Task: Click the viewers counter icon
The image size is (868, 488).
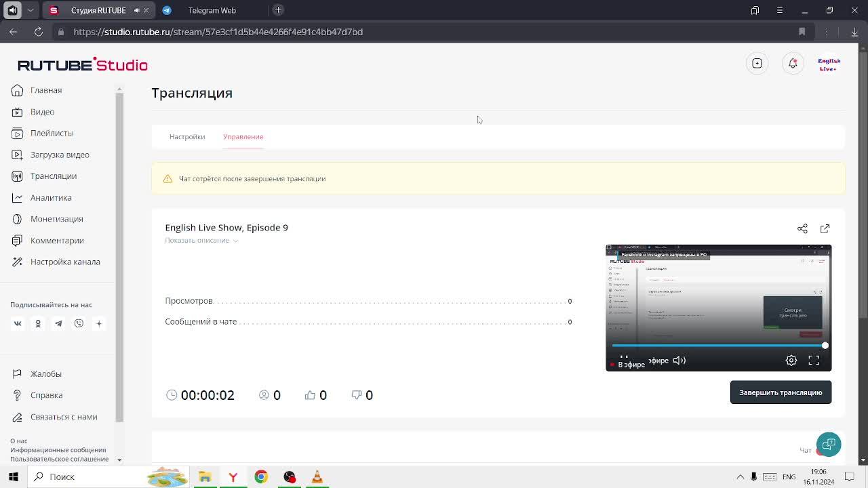Action: pos(264,395)
